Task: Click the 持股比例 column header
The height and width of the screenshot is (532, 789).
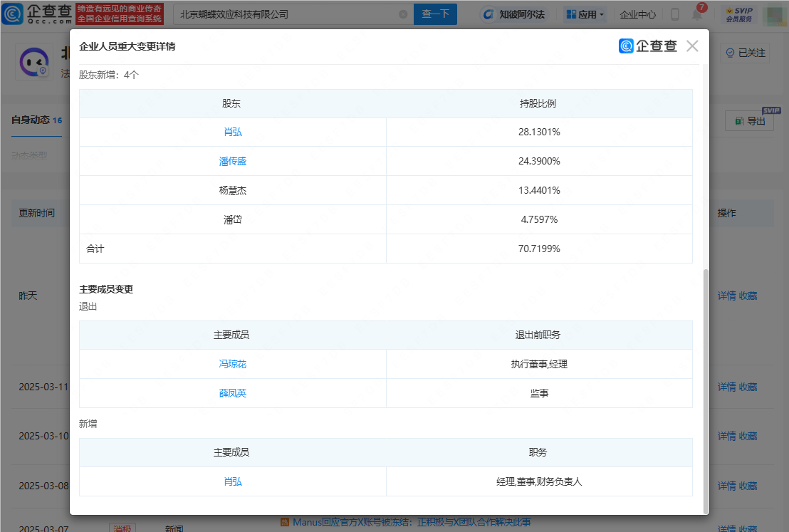Action: click(x=538, y=103)
